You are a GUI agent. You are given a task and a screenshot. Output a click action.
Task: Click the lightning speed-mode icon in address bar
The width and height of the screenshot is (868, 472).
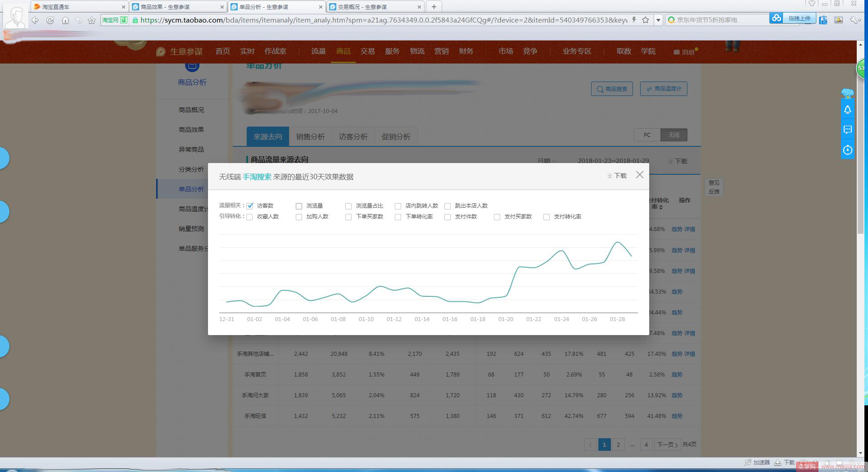coord(634,20)
